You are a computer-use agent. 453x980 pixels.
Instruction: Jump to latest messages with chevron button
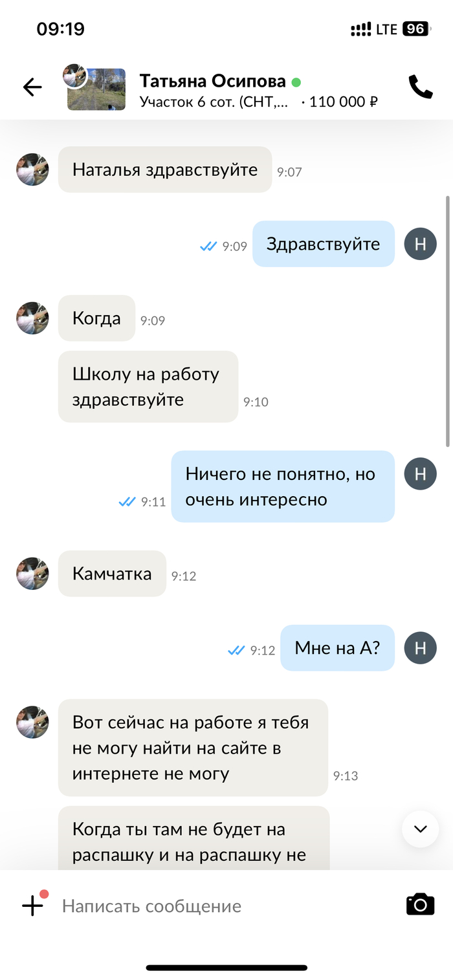[x=421, y=829]
